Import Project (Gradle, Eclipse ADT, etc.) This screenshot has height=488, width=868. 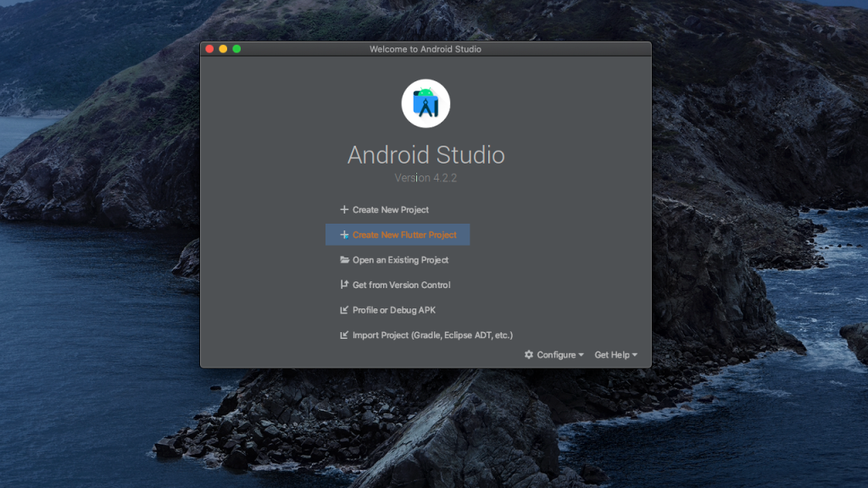click(x=426, y=335)
